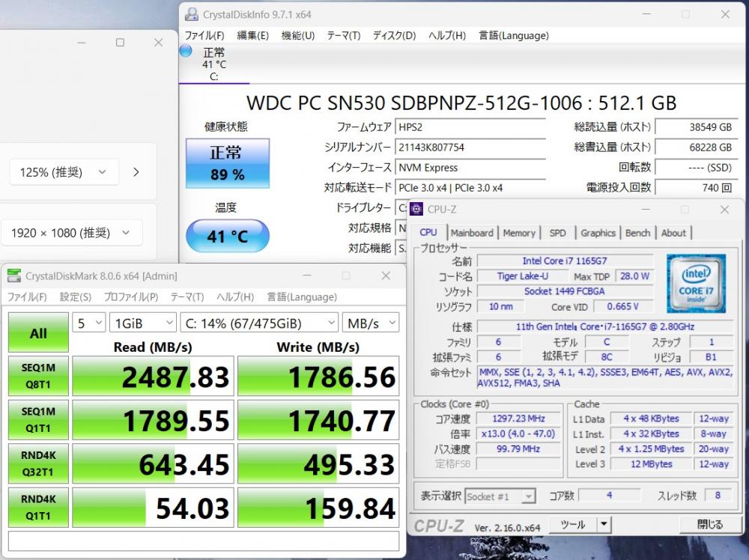Image resolution: width=749 pixels, height=560 pixels.
Task: Expand the ツール dropdown arrow in CPU-Z
Action: tap(604, 524)
